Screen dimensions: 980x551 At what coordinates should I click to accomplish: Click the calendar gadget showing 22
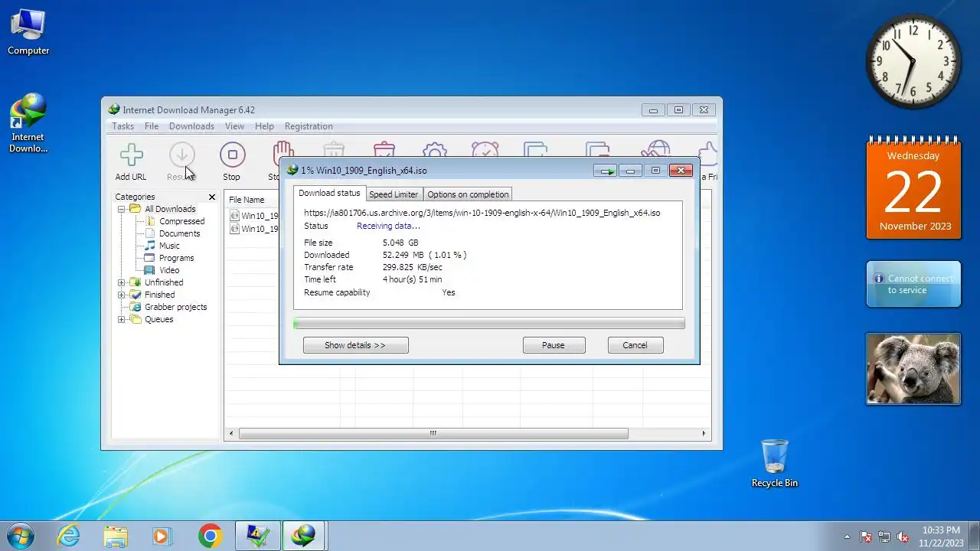click(913, 188)
